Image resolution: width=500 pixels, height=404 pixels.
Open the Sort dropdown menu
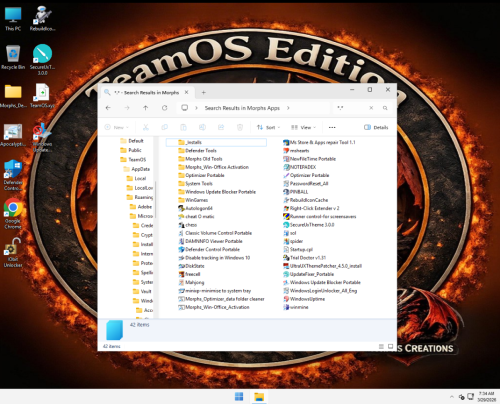coord(268,127)
